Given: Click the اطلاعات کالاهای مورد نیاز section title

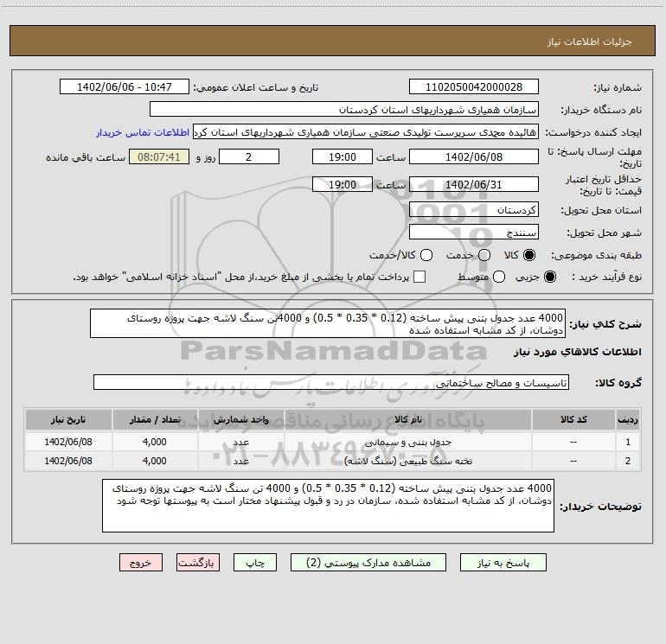Looking at the screenshot, I should (x=578, y=352).
